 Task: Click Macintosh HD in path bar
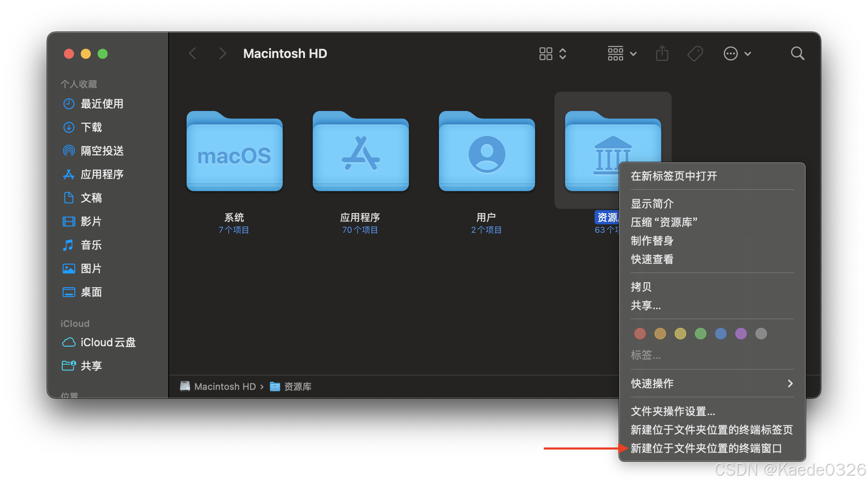[x=225, y=387]
